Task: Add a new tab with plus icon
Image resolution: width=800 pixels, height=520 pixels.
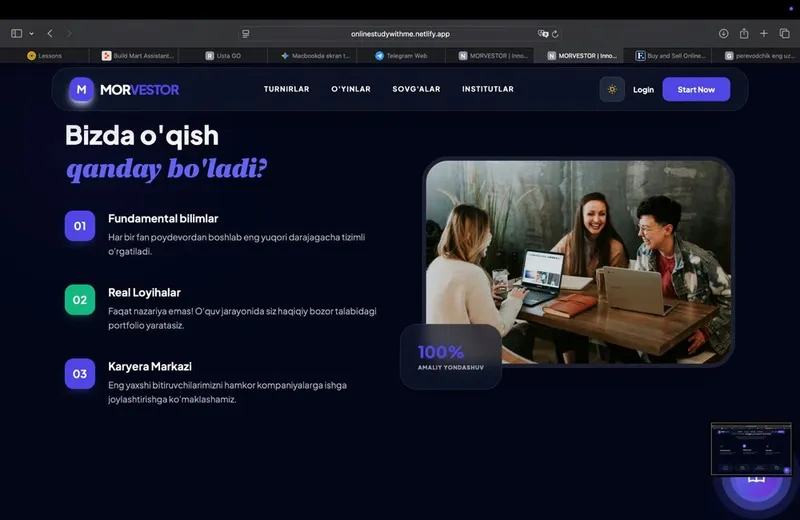Action: tap(764, 33)
